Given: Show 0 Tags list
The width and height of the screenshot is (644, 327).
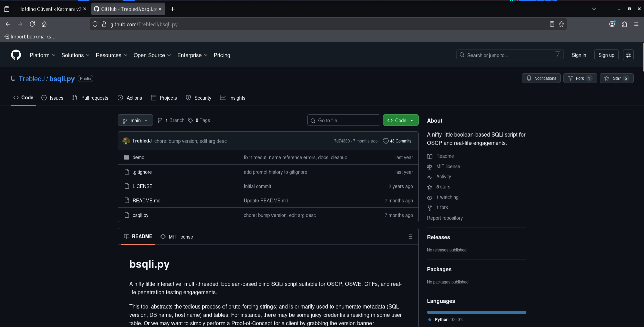Looking at the screenshot, I should (199, 120).
